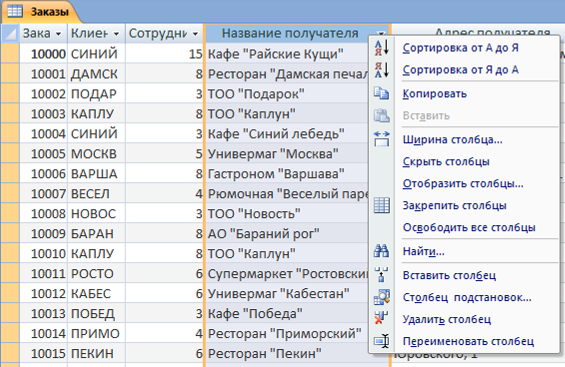Click cell Ресторан "Пекин"
565x367 pixels.
tap(287, 353)
